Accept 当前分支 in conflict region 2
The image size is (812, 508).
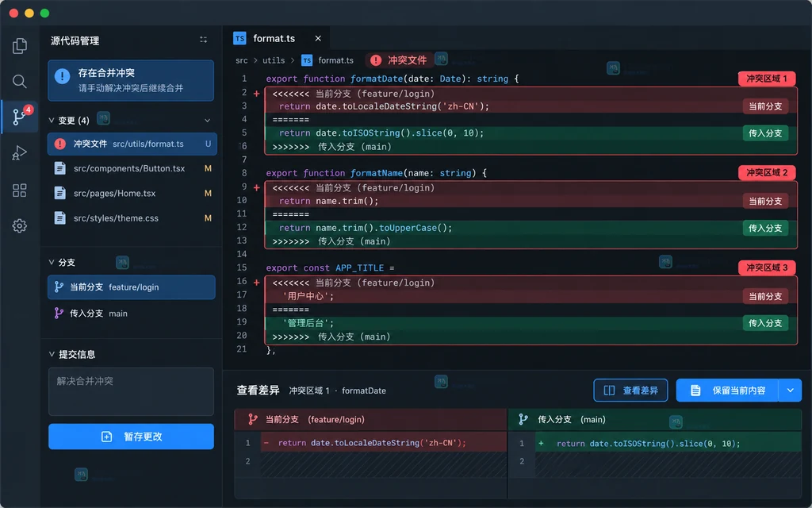click(x=765, y=201)
